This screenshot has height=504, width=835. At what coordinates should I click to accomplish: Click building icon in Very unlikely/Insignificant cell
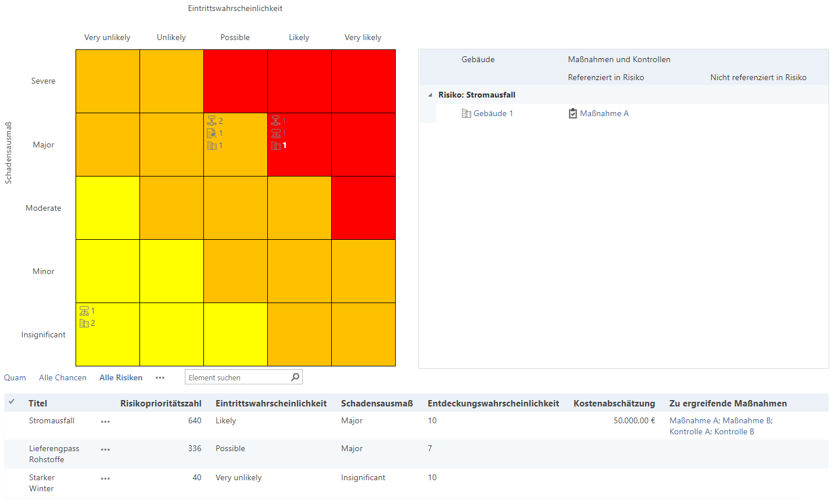point(84,323)
